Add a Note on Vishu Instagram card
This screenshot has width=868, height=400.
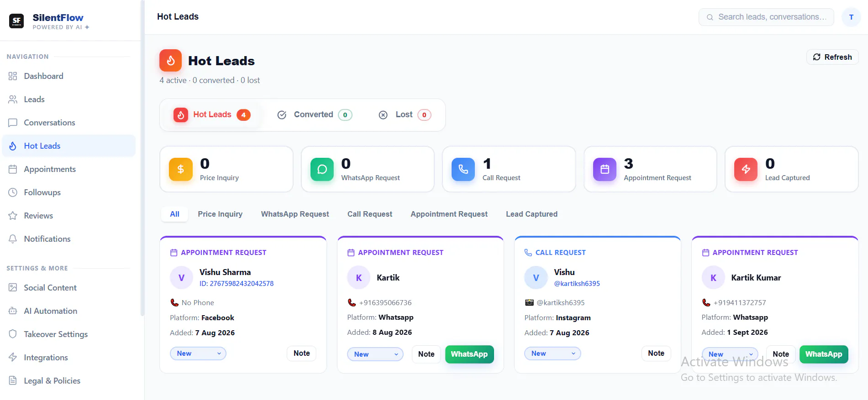click(x=656, y=353)
